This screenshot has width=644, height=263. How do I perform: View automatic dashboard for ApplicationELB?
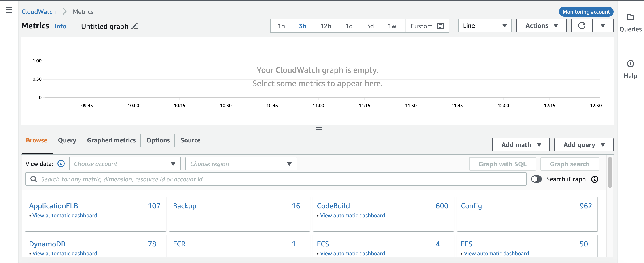click(65, 216)
